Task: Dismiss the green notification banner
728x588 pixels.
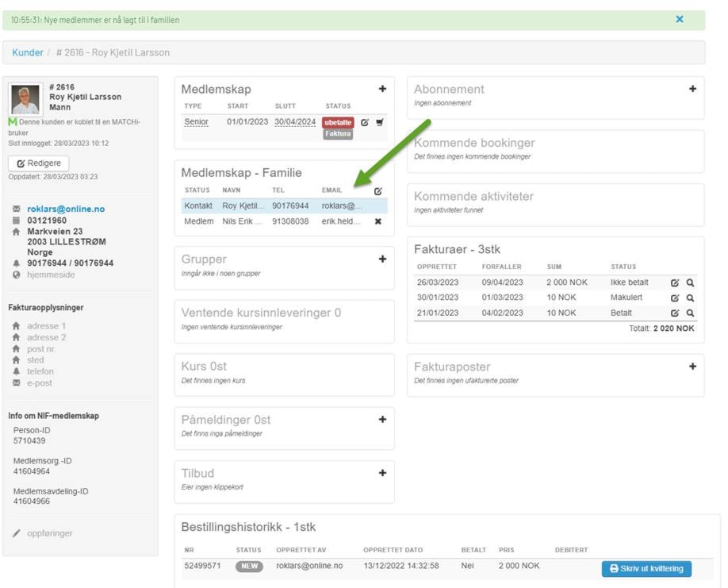Action: [680, 19]
